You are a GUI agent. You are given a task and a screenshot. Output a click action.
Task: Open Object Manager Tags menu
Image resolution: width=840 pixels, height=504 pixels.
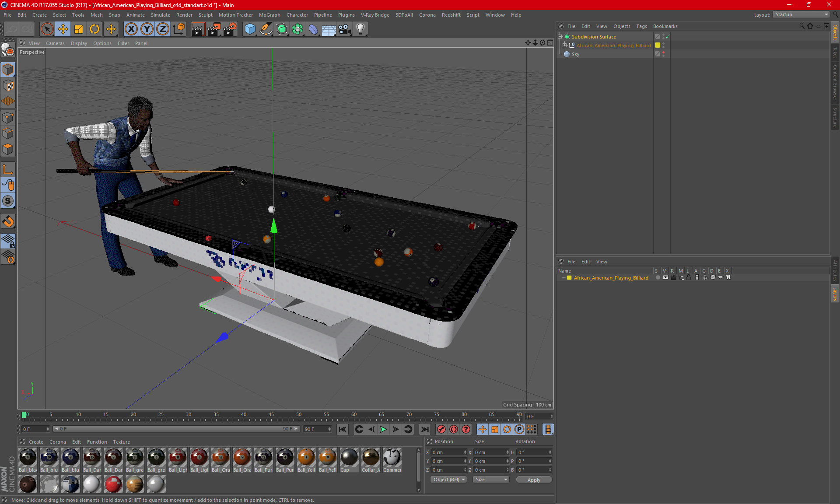(641, 26)
